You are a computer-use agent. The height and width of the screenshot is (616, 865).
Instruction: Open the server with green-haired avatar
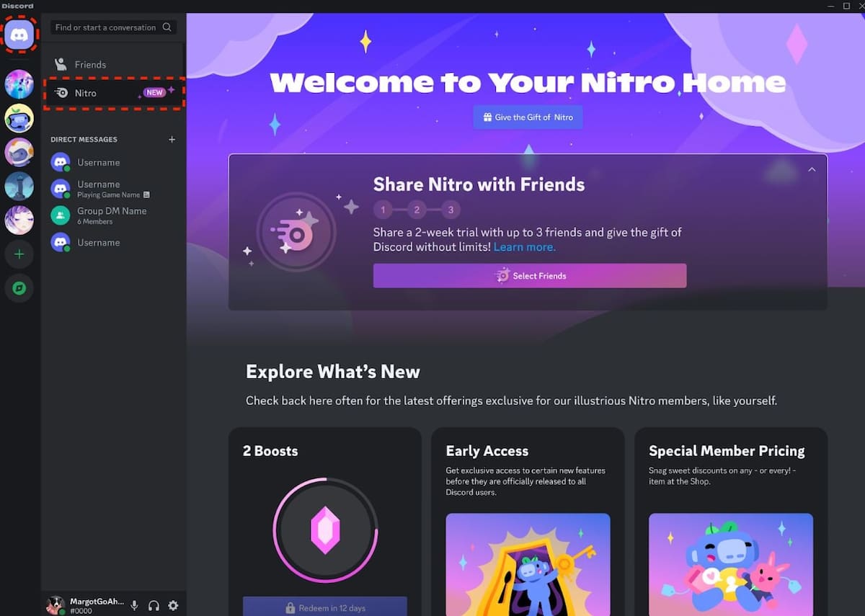coord(19,118)
